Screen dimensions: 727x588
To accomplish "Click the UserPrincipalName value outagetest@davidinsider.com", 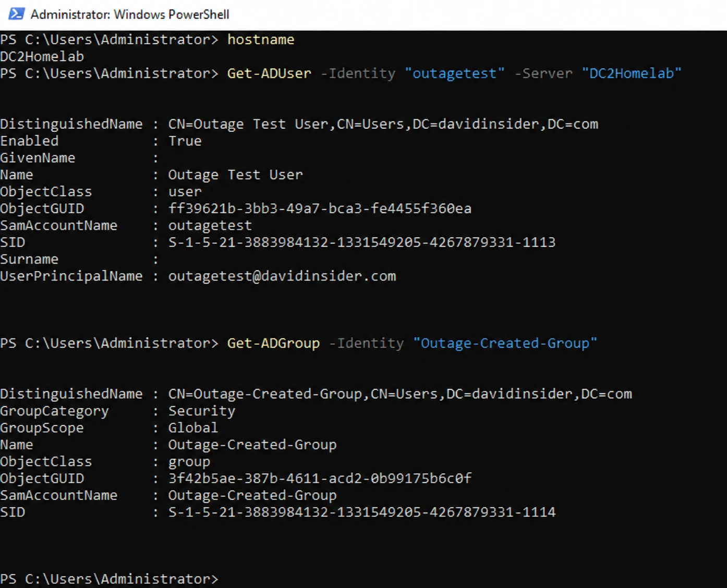I will click(282, 276).
